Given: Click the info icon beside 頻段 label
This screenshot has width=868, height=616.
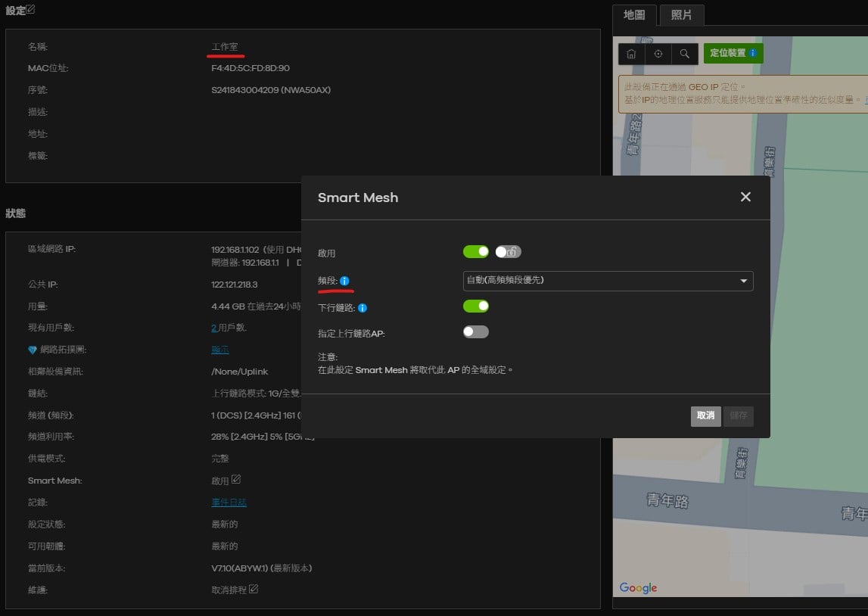Looking at the screenshot, I should click(x=344, y=281).
